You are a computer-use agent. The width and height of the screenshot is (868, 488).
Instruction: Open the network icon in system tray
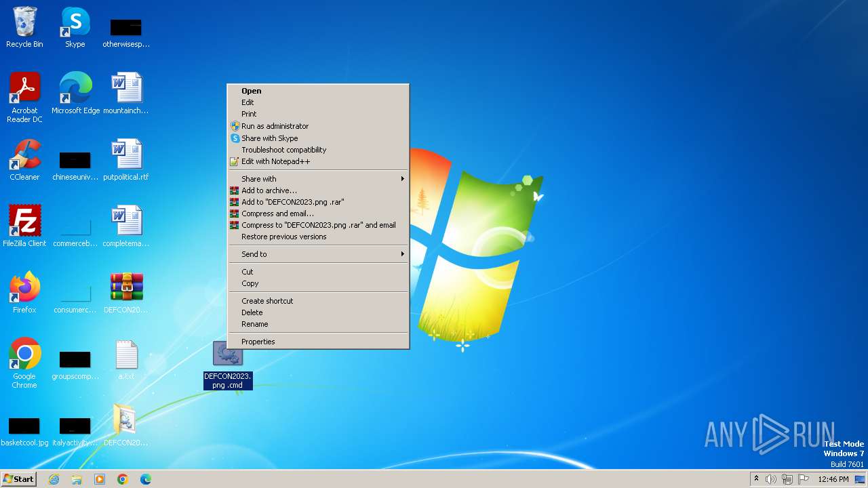coord(787,479)
